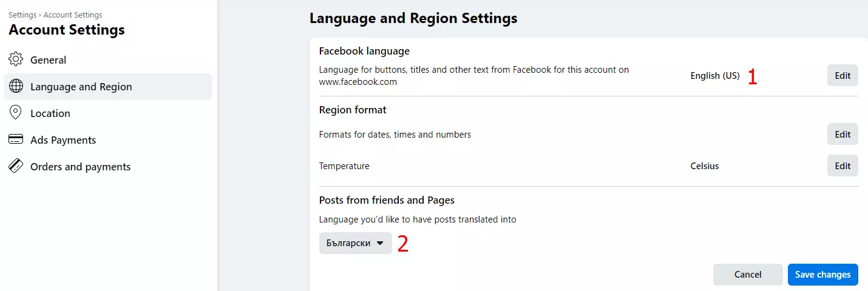Click the Language and Region Settings title
Viewport: 868px width, 291px height.
click(413, 18)
